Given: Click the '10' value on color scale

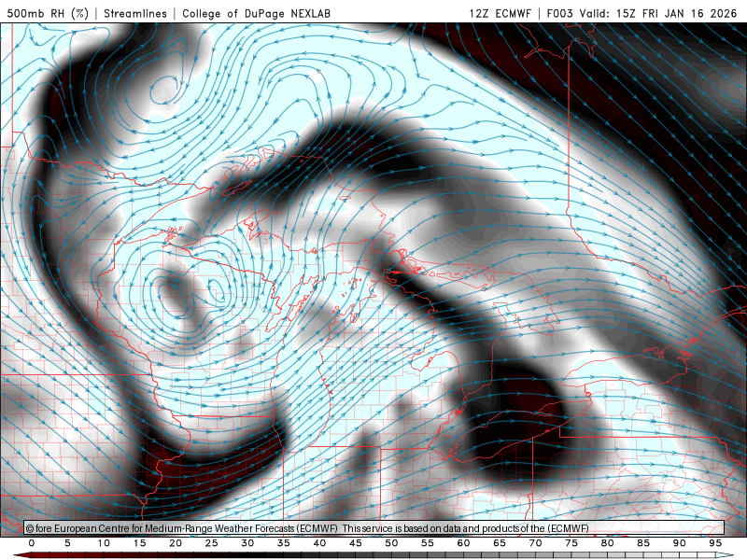Looking at the screenshot, I should coord(104,543).
